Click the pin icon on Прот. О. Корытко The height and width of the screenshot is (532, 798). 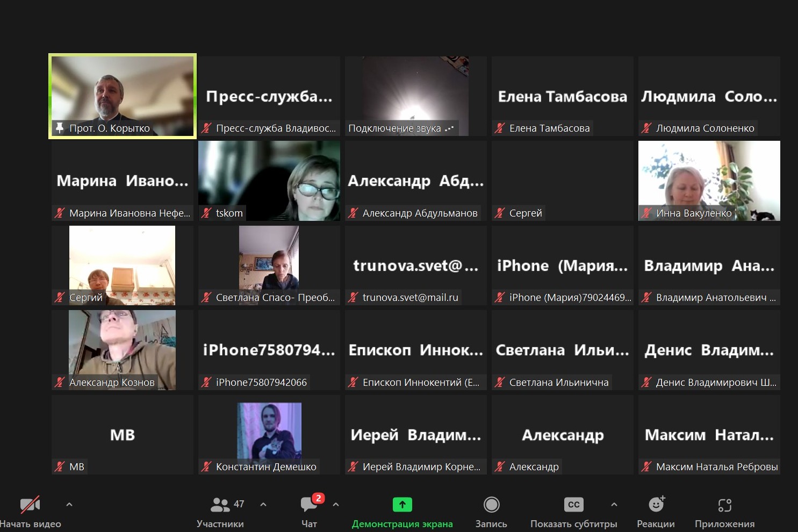[60, 128]
